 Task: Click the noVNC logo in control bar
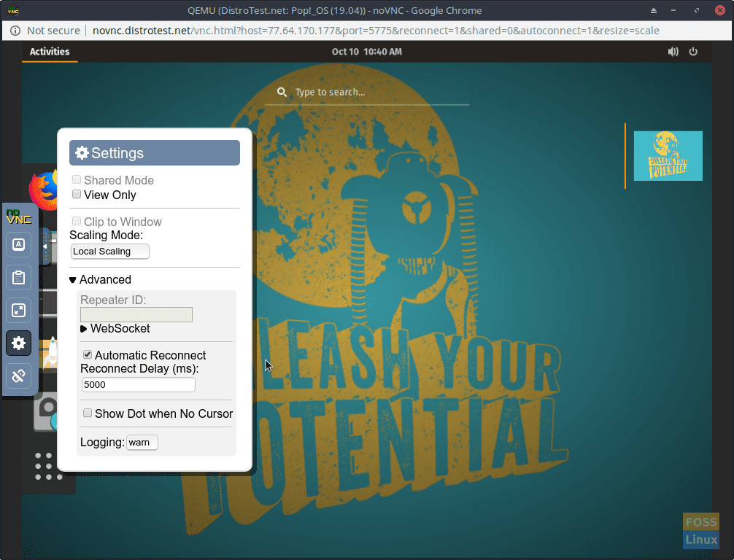point(19,217)
